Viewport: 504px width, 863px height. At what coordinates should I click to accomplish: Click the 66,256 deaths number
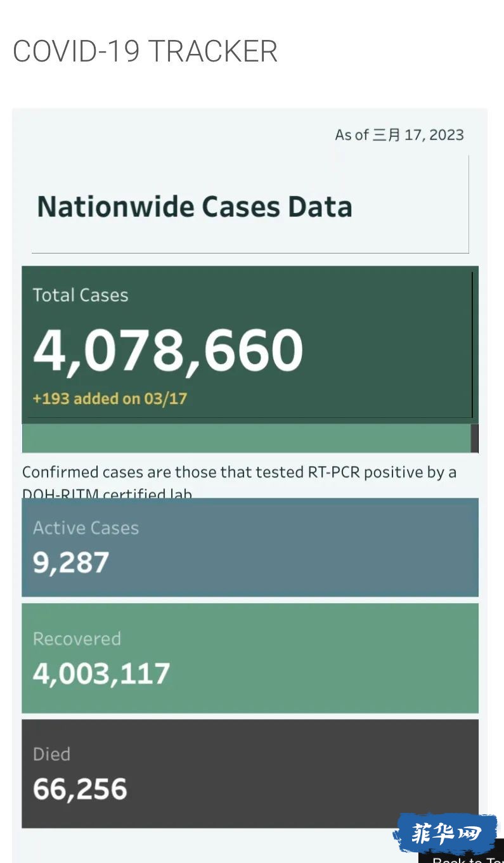tap(80, 789)
